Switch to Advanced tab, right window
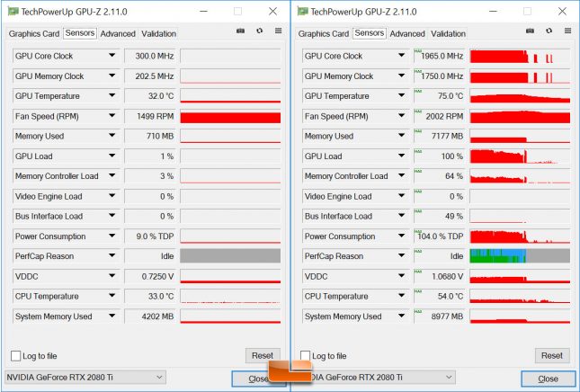Screen dimensions: 580x392 [x=407, y=33]
